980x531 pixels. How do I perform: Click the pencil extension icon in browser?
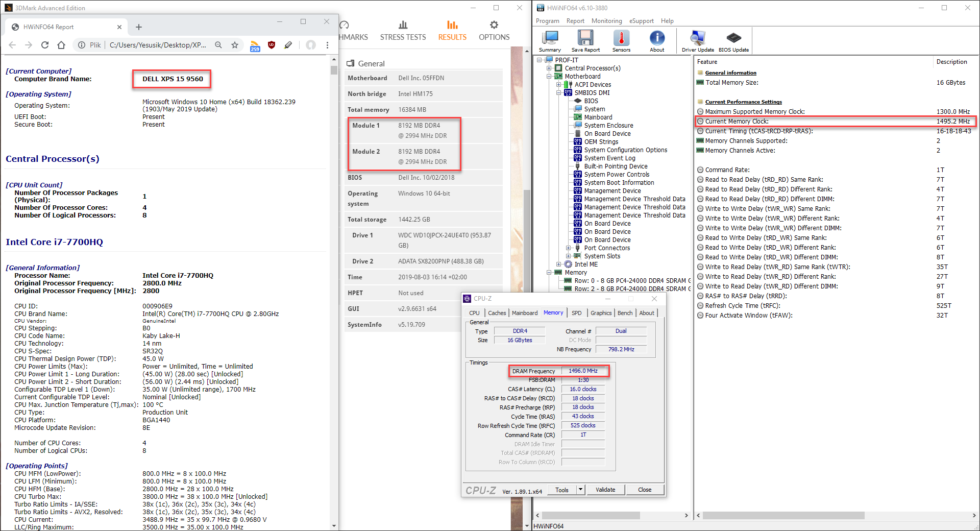point(288,45)
